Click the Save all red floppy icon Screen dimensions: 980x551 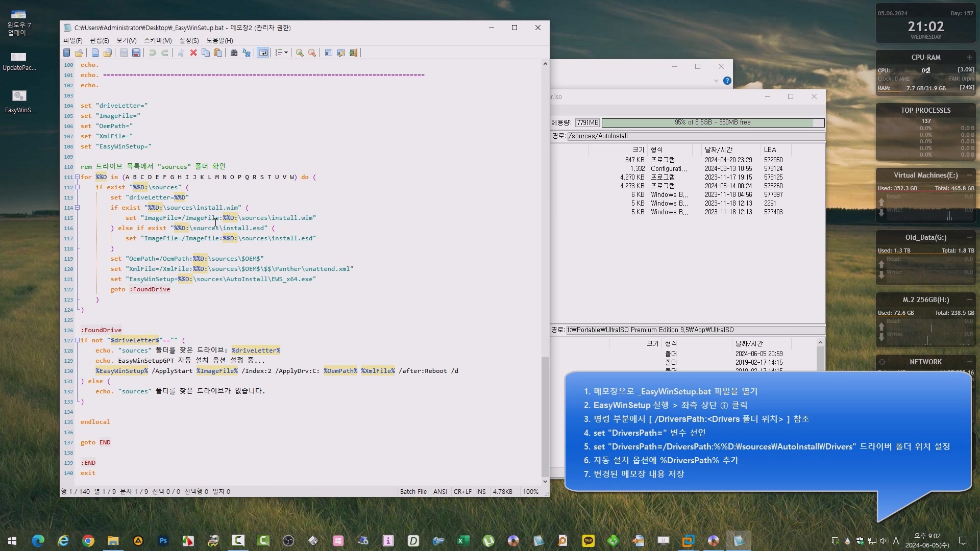[136, 53]
